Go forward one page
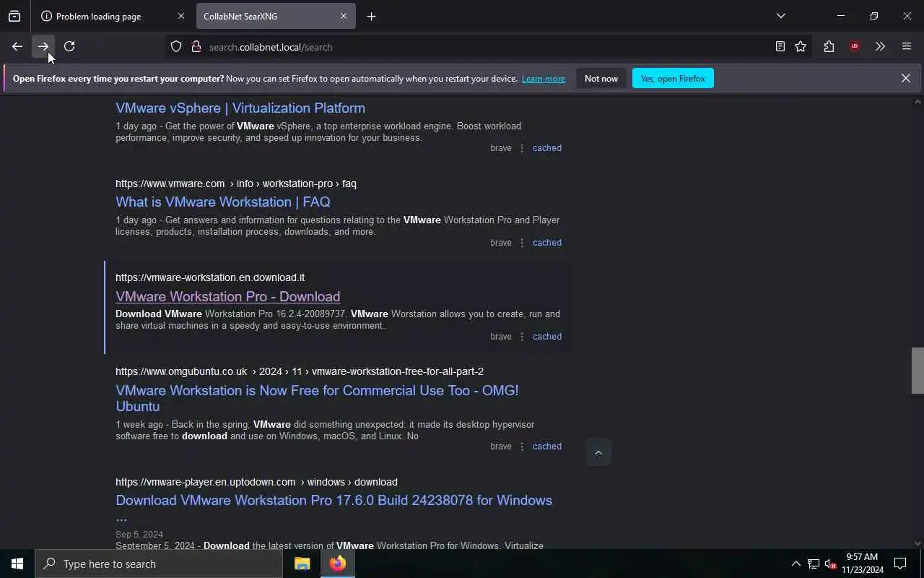This screenshot has width=924, height=578. pos(43,46)
